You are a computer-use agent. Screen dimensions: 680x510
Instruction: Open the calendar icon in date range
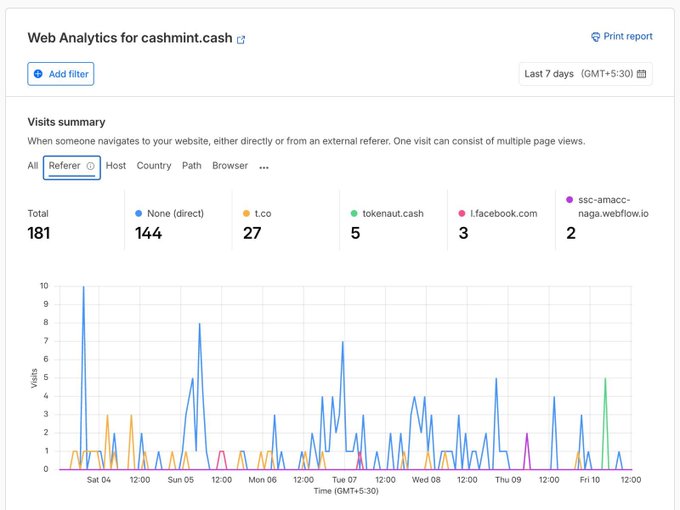[641, 74]
